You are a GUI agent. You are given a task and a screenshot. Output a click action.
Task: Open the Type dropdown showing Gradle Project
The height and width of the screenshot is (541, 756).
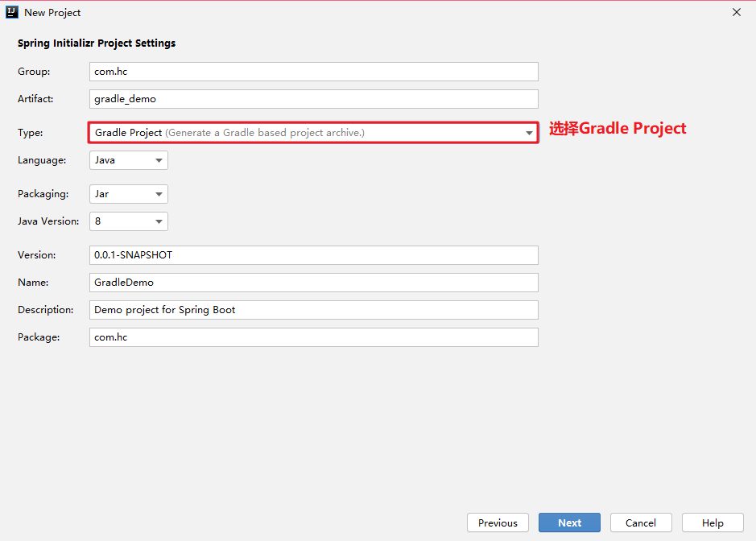click(313, 133)
